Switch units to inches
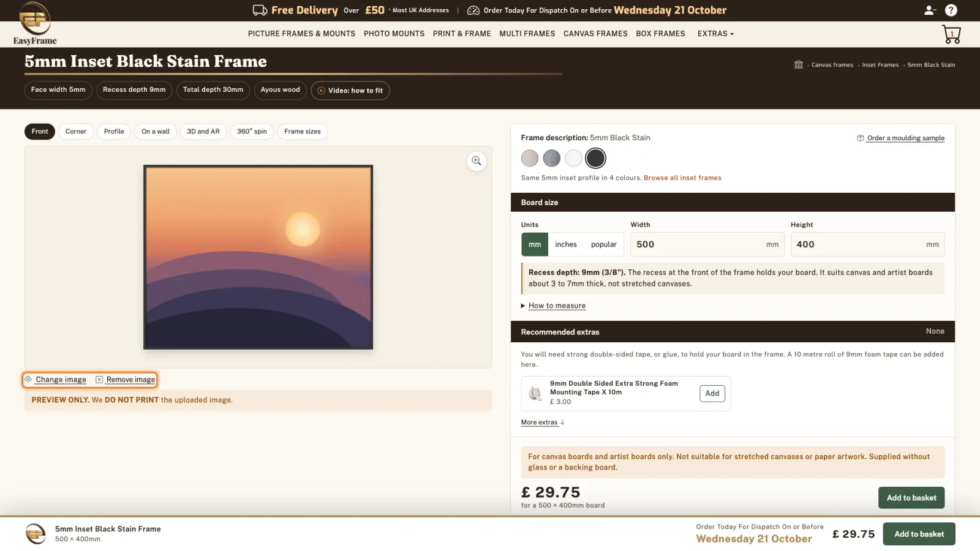The width and height of the screenshot is (980, 551). coord(566,244)
